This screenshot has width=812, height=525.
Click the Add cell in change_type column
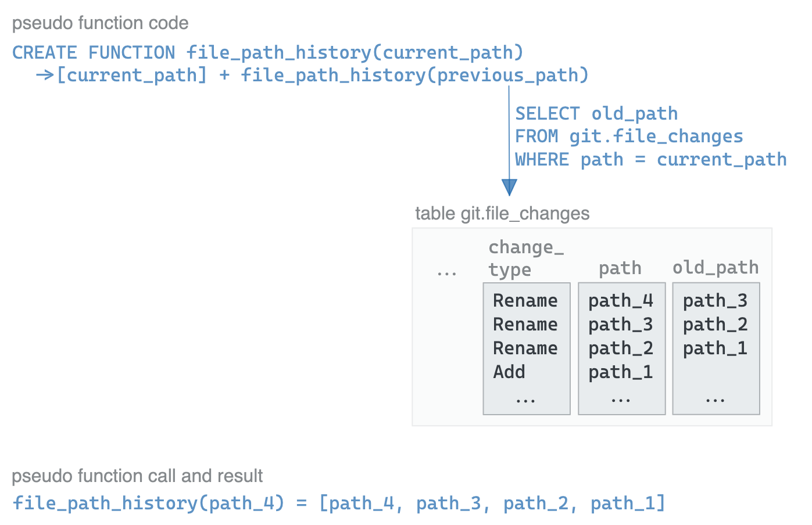click(509, 372)
